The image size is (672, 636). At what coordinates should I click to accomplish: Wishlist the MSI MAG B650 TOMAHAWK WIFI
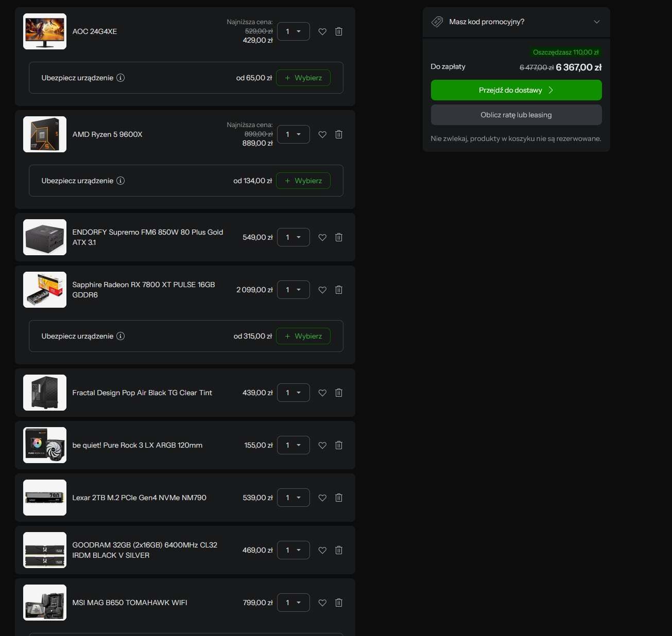[322, 603]
